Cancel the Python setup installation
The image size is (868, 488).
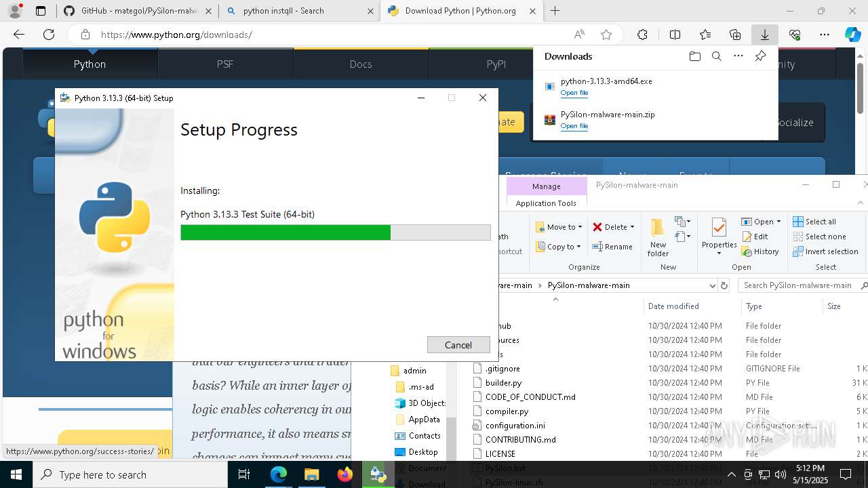[x=458, y=345]
